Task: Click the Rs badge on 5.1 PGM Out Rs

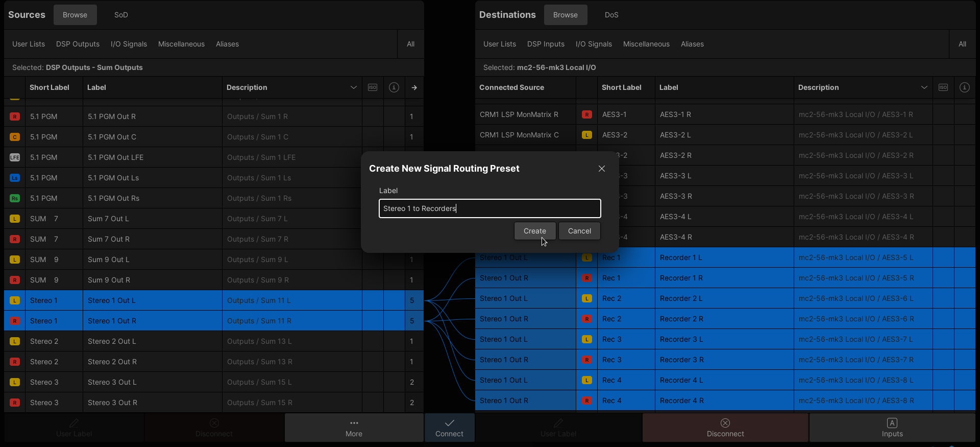Action: [15, 198]
